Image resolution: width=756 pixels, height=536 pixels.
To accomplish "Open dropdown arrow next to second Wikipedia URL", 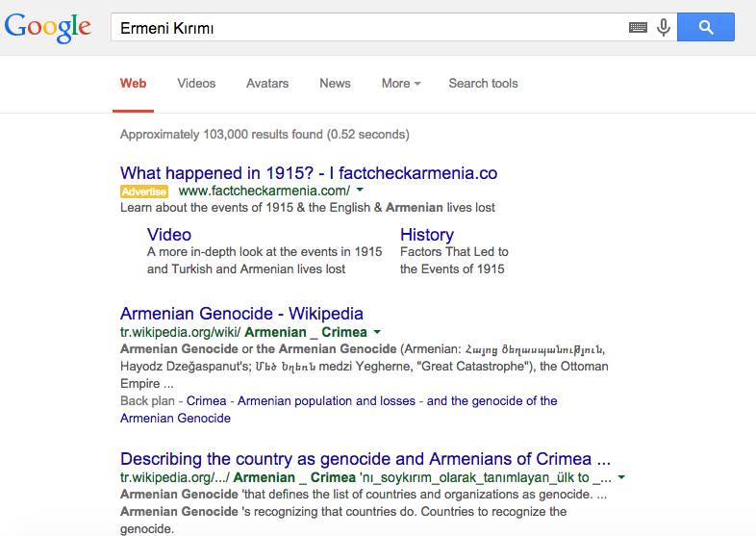I will (622, 477).
